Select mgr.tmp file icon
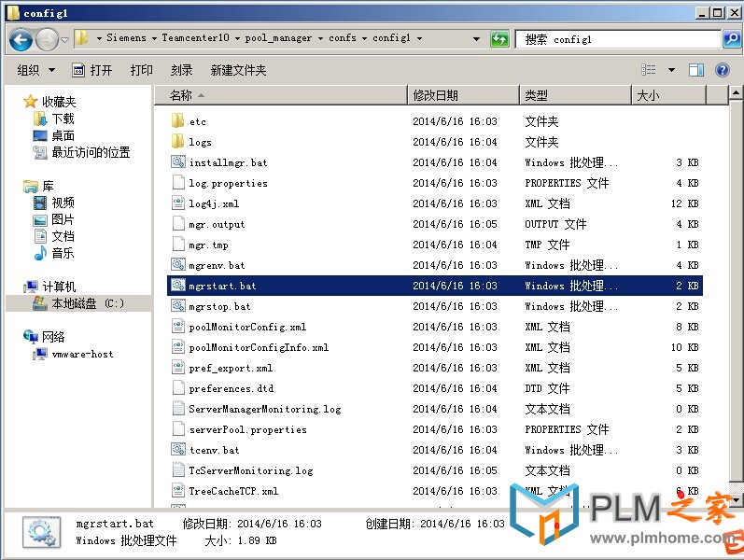This screenshot has width=744, height=560. (x=178, y=244)
